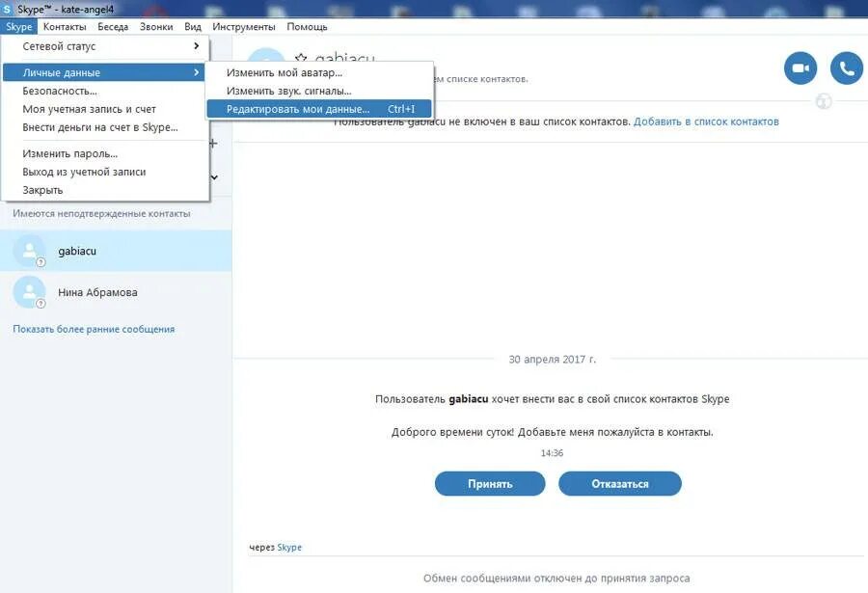868x593 pixels.
Task: Open the Звонки menu
Action: click(156, 27)
